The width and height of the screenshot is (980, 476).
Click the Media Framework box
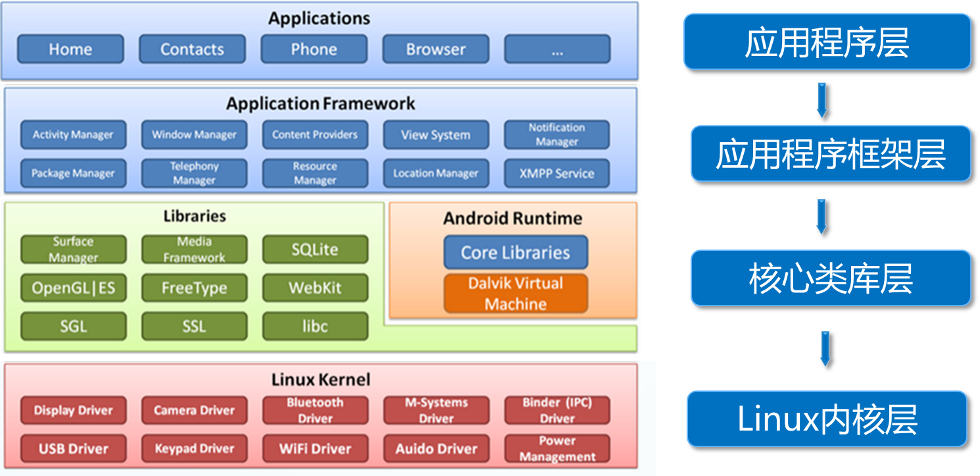[194, 250]
